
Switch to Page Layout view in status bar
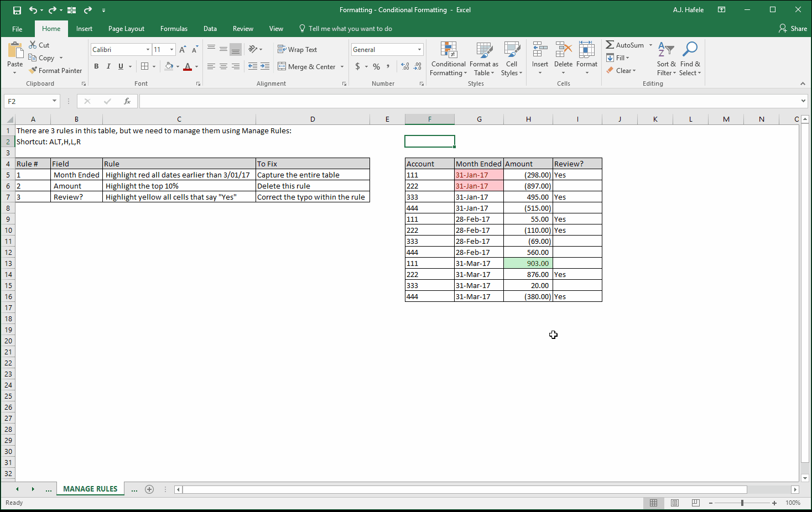pyautogui.click(x=675, y=503)
